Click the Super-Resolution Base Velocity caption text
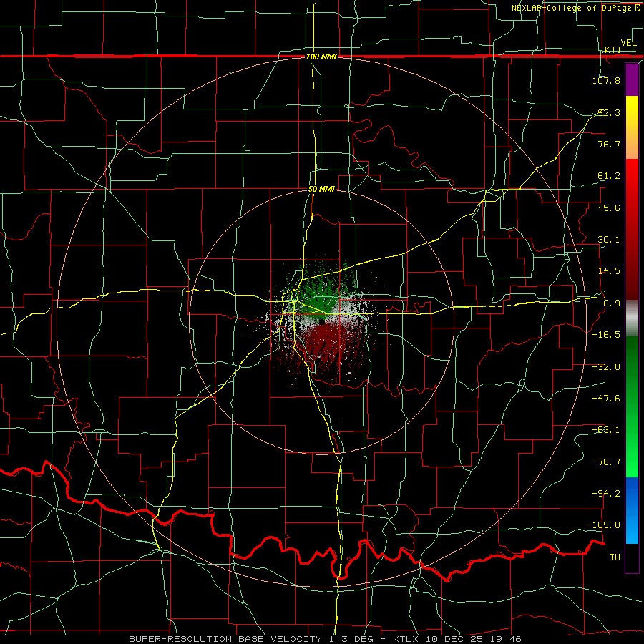The width and height of the screenshot is (644, 644). (326, 639)
